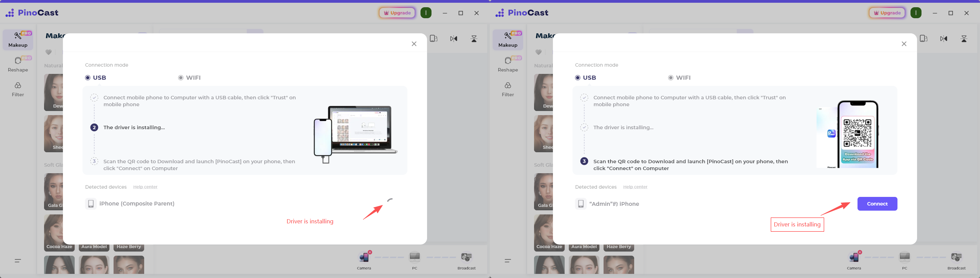Click "Scan the QR code" step in right window
980x278 pixels.
coord(691,165)
